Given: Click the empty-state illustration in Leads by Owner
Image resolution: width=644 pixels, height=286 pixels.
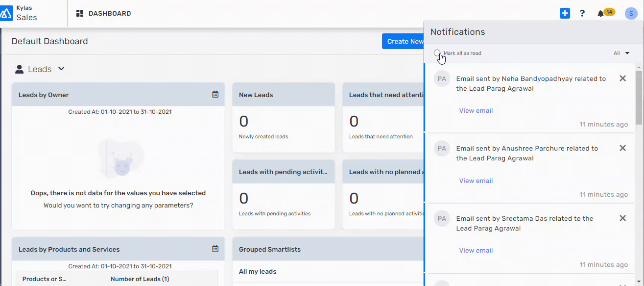Looking at the screenshot, I should (x=121, y=158).
